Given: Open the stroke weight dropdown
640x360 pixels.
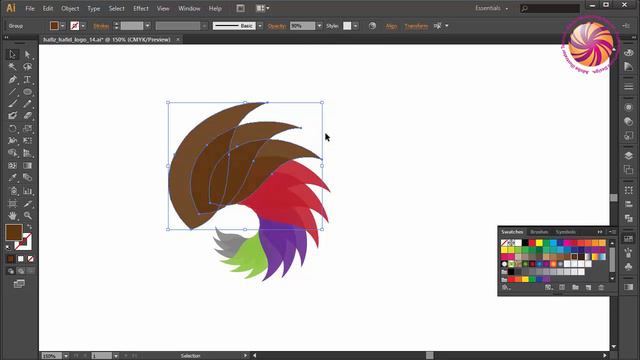Looking at the screenshot, I should tap(147, 26).
